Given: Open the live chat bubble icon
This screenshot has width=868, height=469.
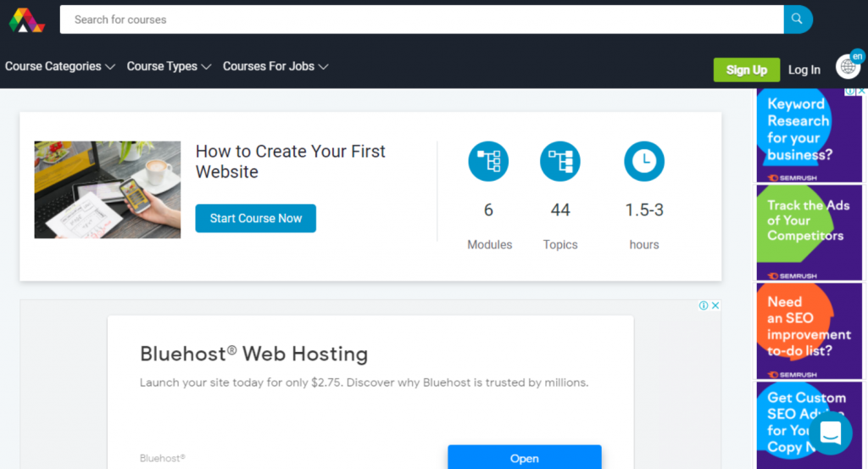Looking at the screenshot, I should pyautogui.click(x=830, y=433).
